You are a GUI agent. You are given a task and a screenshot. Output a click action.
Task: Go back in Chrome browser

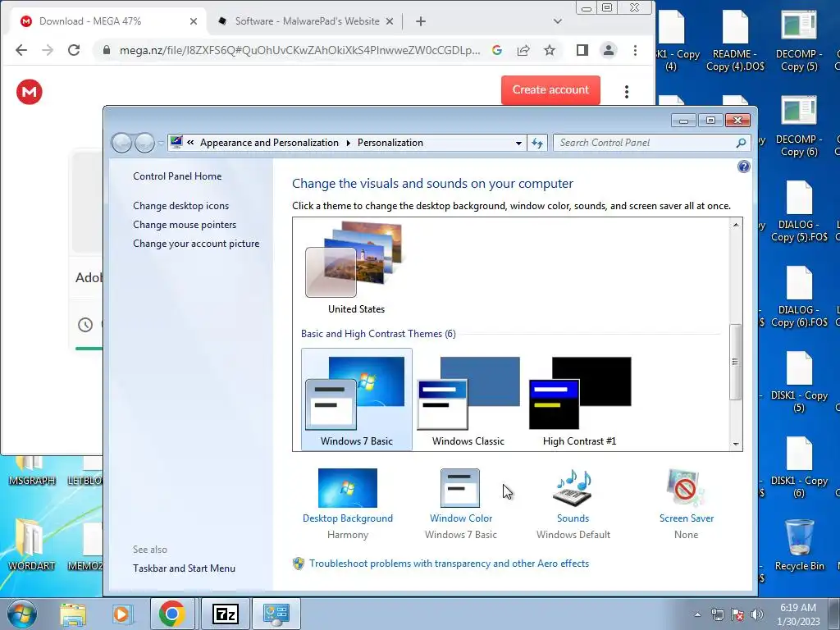click(21, 50)
